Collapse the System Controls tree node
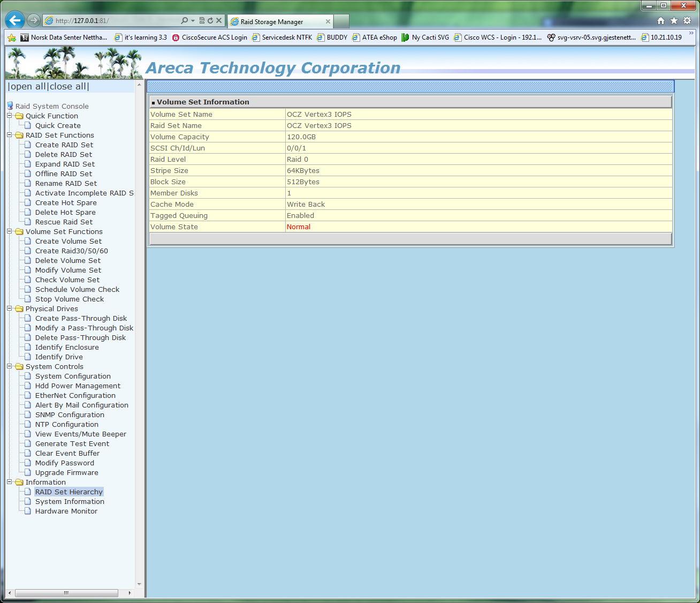Screen dimensions: 700x603 point(9,366)
